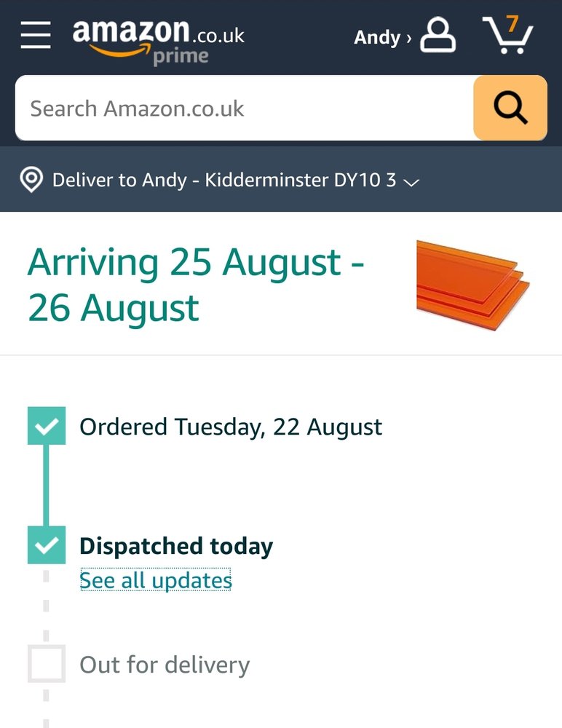Click the Dispatched today checkmark
This screenshot has width=562, height=728.
click(x=47, y=545)
